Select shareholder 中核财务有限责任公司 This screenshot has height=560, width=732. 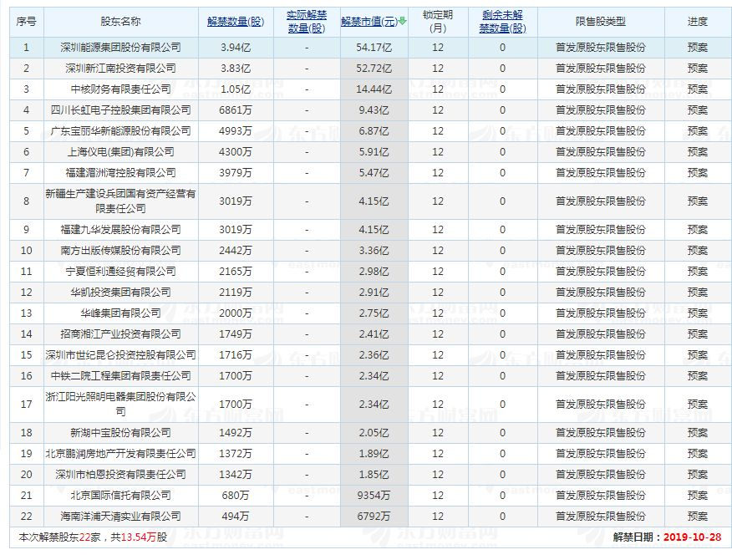click(120, 89)
